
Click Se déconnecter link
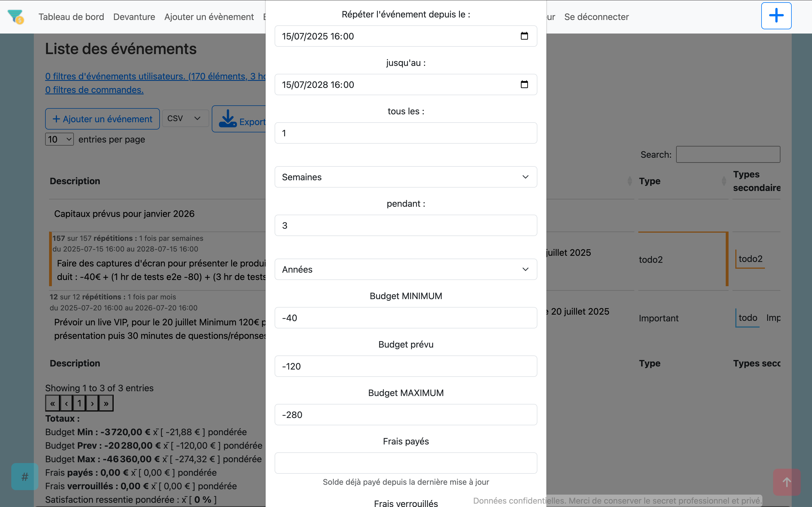tap(596, 17)
